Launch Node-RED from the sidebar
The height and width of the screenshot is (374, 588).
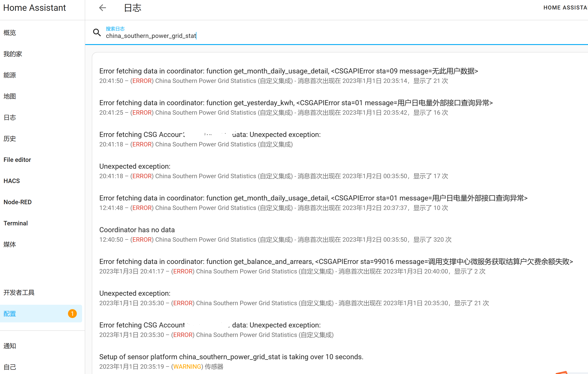tap(17, 202)
